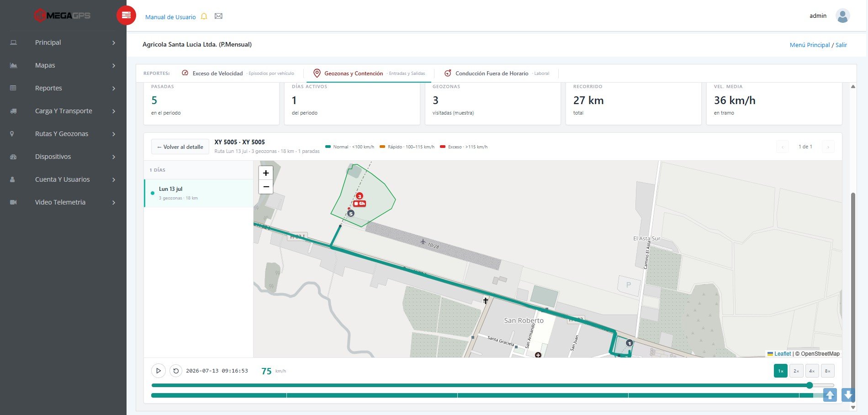Click the Geozonas 3 summary card

[x=493, y=103]
